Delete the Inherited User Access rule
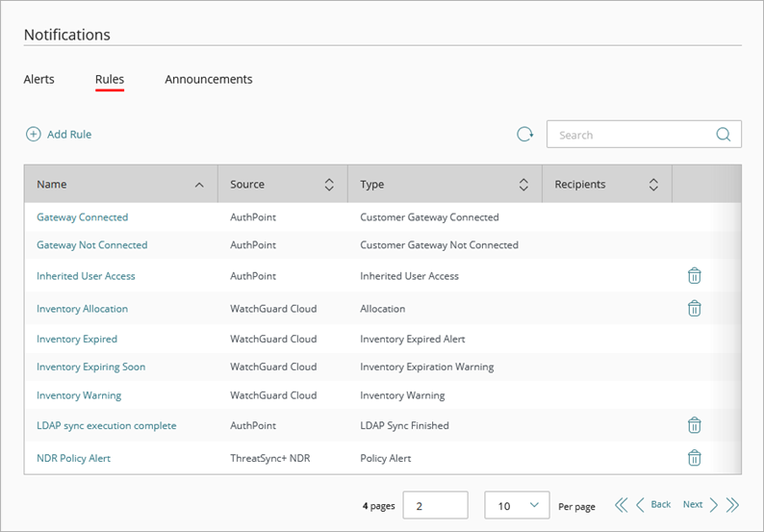The image size is (764, 532). coord(694,276)
